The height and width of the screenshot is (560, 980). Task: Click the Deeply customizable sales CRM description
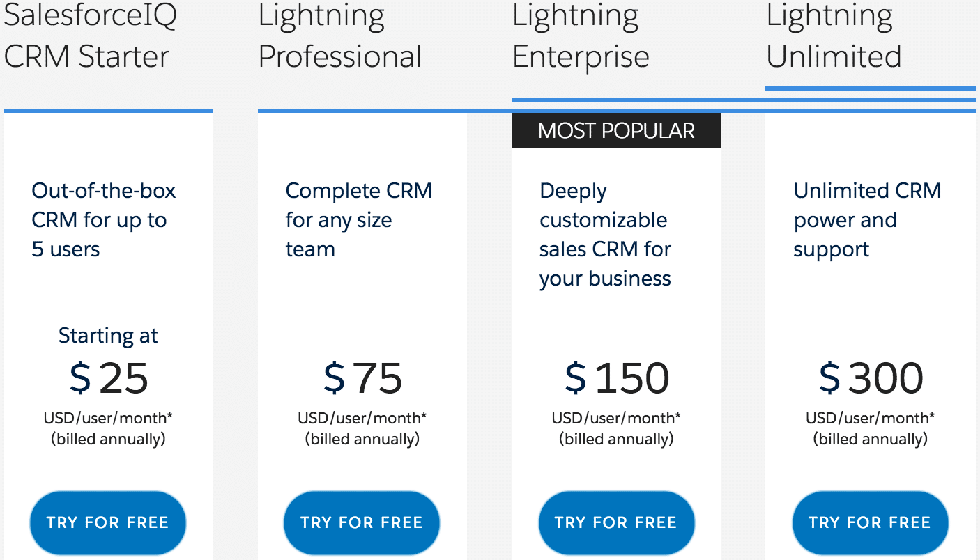pyautogui.click(x=605, y=235)
